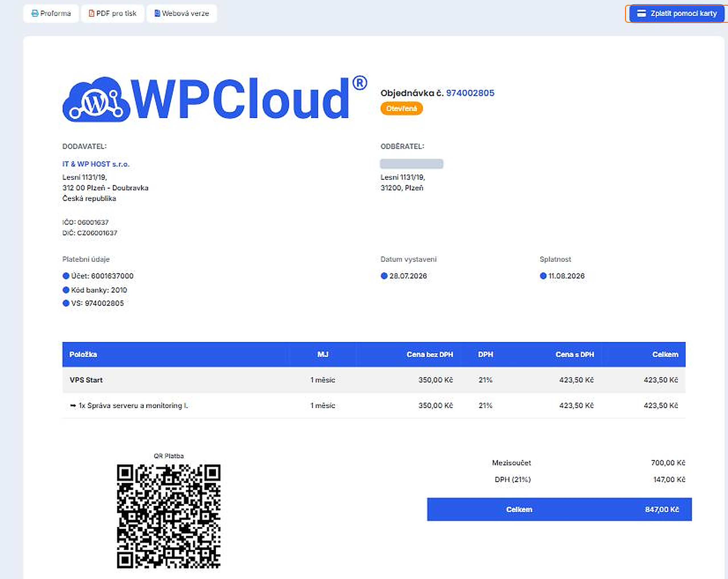Open order number 974002805 link
The width and height of the screenshot is (728, 579).
470,93
